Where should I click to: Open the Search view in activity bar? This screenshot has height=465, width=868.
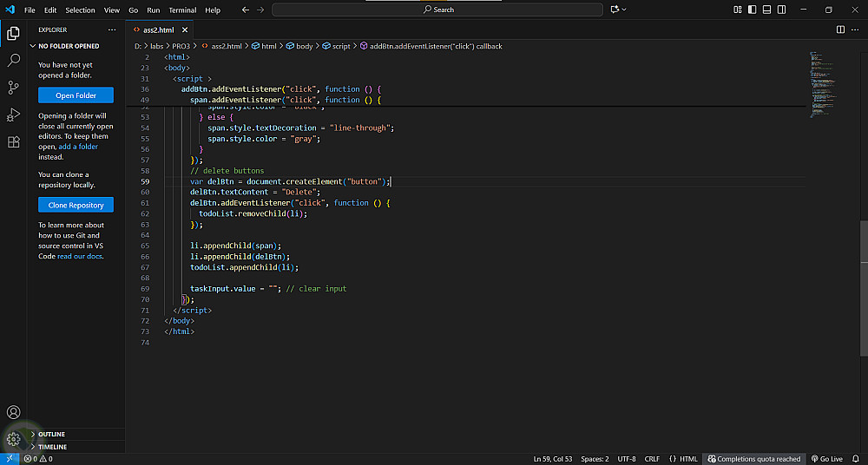coord(13,61)
